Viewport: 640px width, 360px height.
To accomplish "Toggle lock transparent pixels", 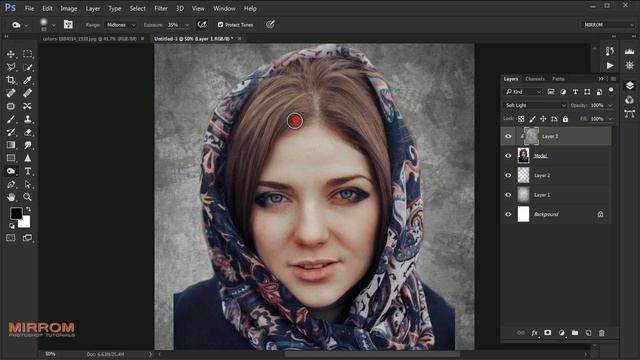I will coord(521,119).
